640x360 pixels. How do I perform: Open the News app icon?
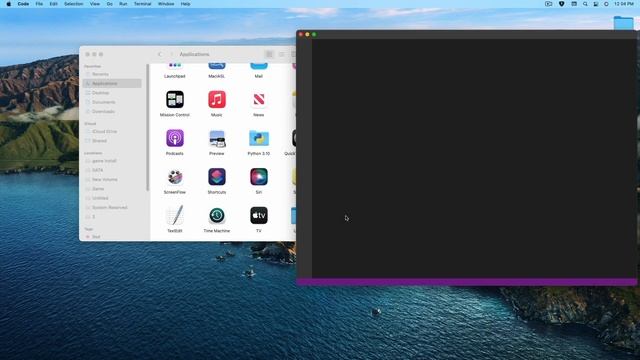click(x=259, y=100)
